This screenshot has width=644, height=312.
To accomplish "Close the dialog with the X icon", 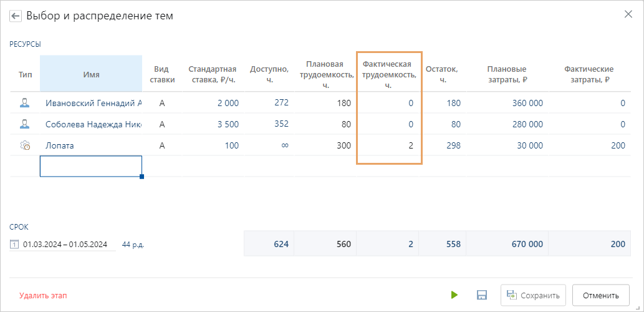I will [x=628, y=14].
